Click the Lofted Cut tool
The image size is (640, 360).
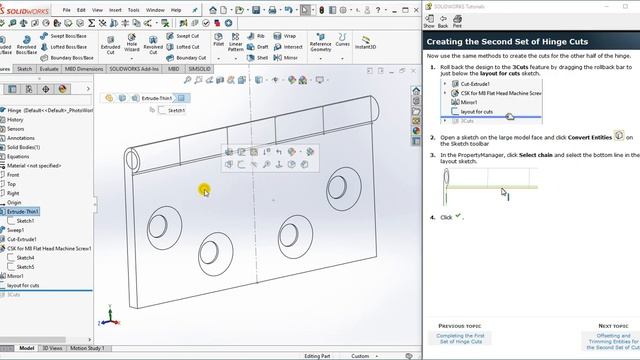coord(183,47)
